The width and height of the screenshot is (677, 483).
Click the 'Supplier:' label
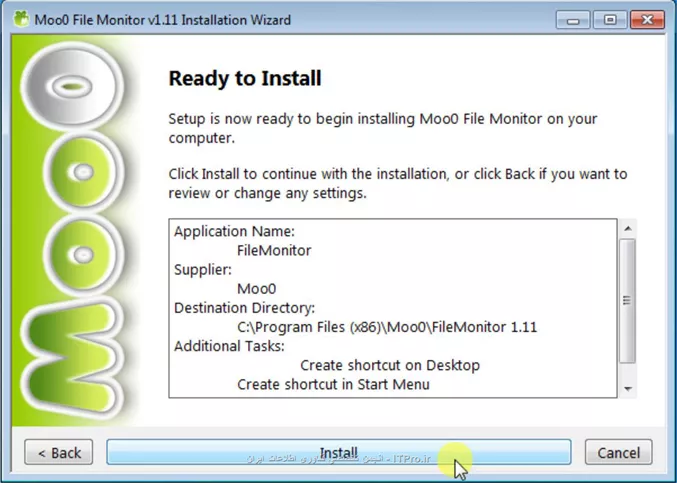203,270
